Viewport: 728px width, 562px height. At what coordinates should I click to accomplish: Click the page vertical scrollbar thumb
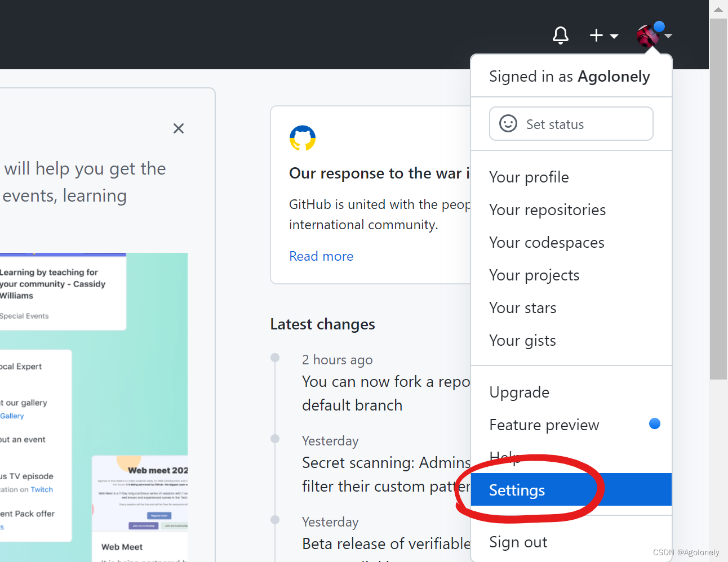pos(718,199)
